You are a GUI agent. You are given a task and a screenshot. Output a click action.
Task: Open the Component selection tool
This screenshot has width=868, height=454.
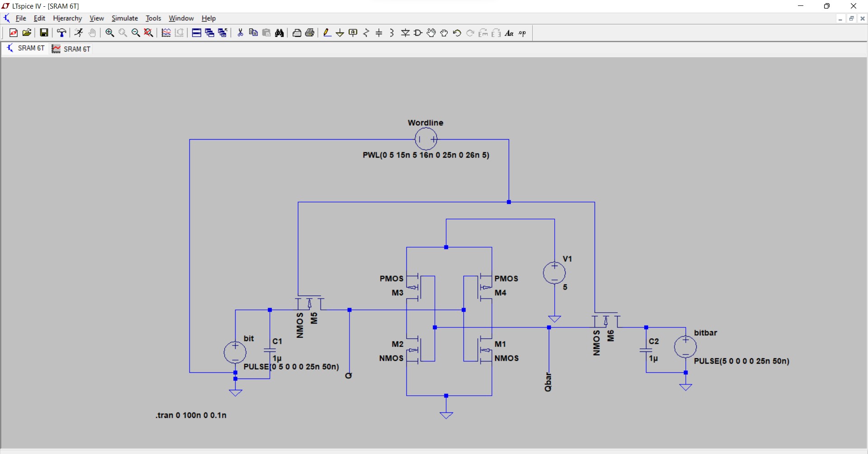(418, 33)
